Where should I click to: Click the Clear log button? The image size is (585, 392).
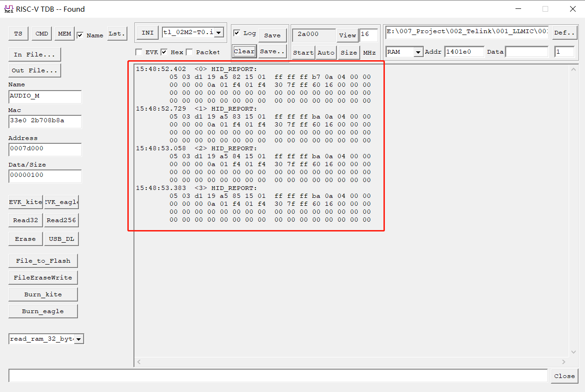(x=244, y=52)
